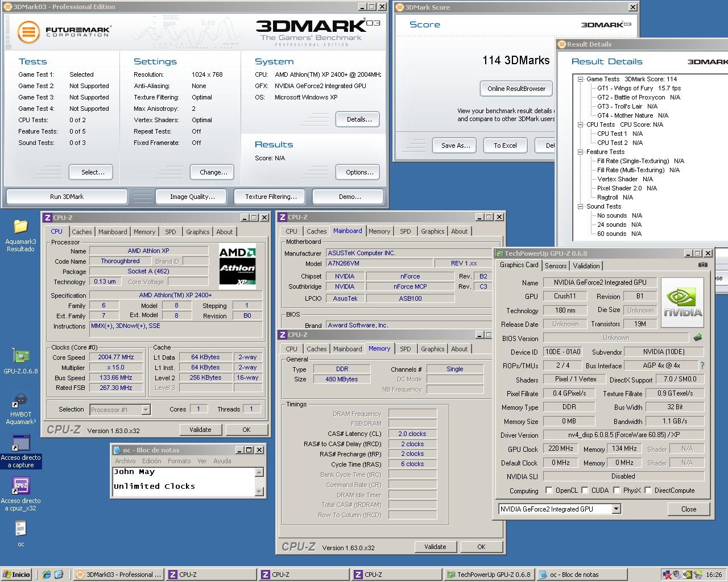Click Validate in the CPU-Z CPU window
This screenshot has height=582, width=728.
pyautogui.click(x=200, y=430)
